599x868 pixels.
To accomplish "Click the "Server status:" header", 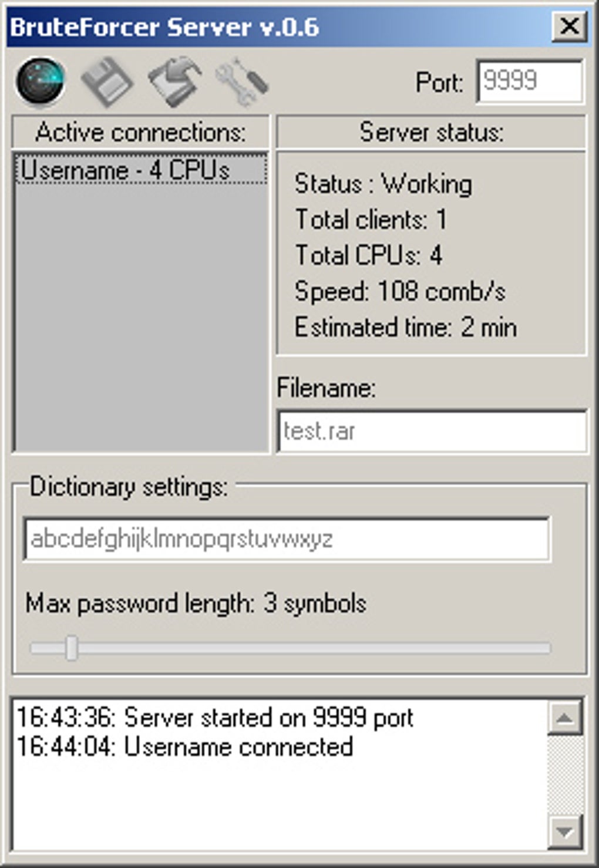I will coord(431,132).
